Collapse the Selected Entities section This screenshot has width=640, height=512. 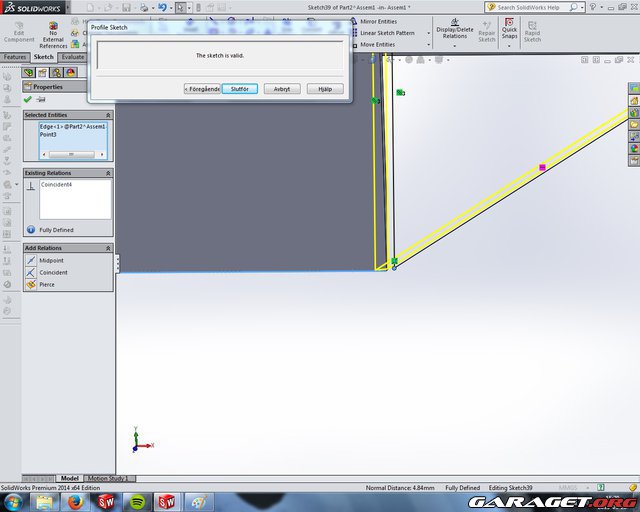click(x=108, y=115)
